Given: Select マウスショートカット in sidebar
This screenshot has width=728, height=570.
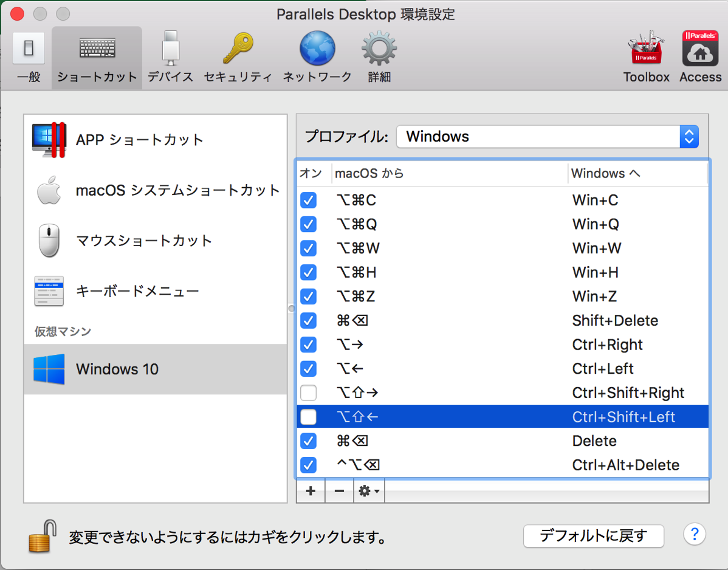Looking at the screenshot, I should coord(156,241).
